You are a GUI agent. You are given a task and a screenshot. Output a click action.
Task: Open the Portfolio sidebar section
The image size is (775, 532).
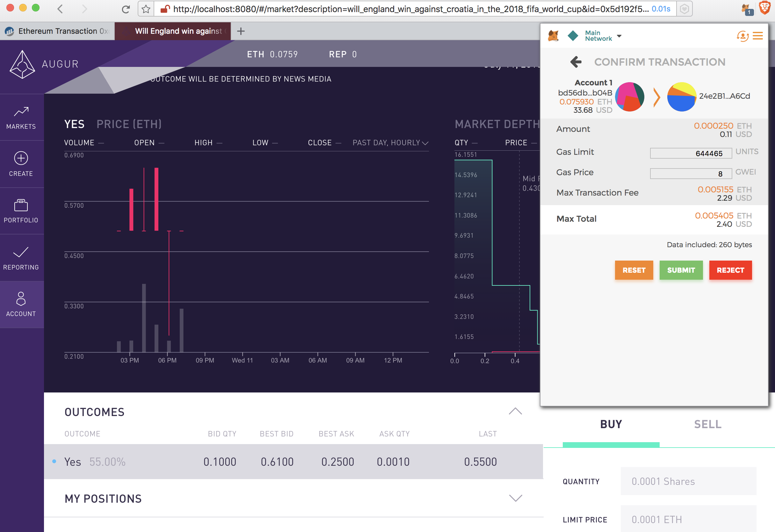point(21,211)
